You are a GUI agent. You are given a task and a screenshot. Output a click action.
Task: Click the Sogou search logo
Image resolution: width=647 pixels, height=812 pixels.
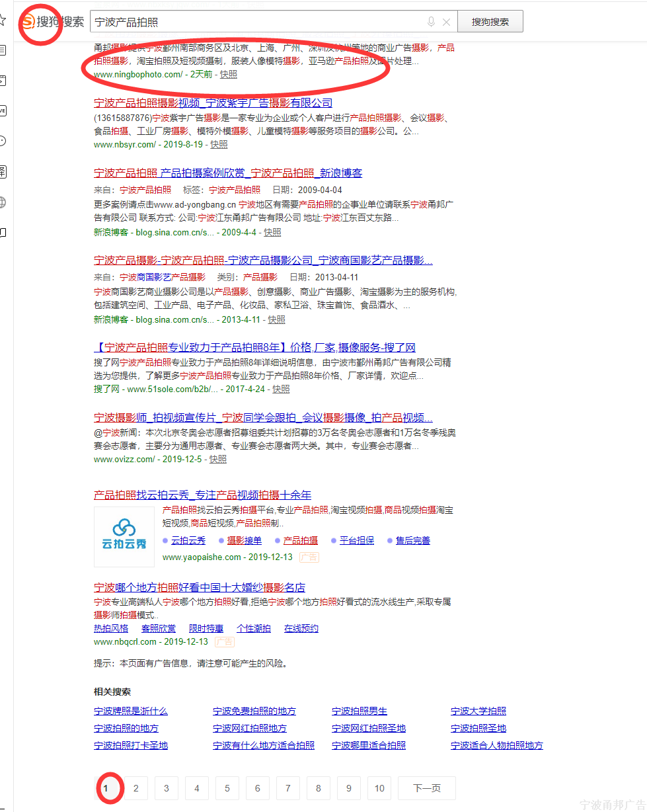(x=53, y=22)
